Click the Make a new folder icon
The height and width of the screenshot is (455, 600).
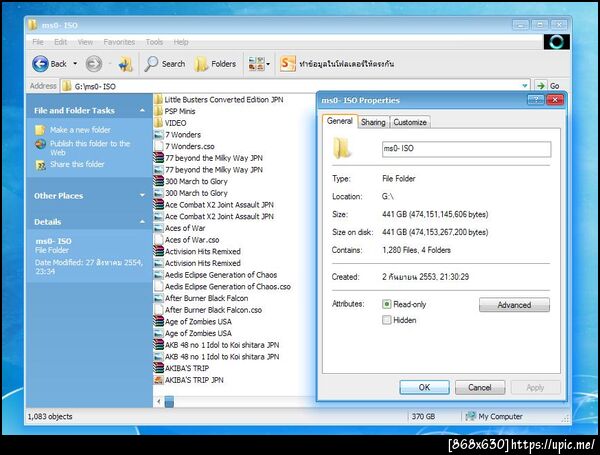[40, 130]
